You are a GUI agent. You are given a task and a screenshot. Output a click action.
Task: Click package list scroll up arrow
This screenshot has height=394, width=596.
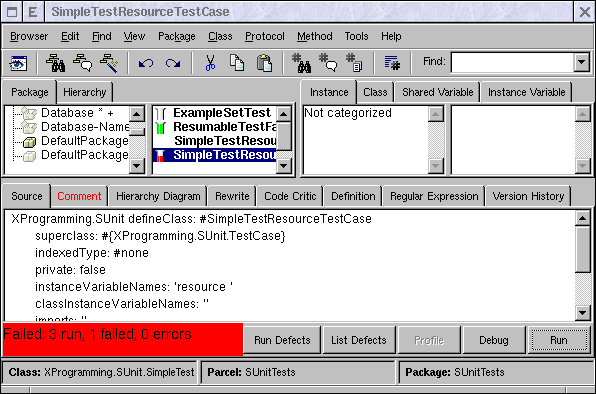coord(137,114)
